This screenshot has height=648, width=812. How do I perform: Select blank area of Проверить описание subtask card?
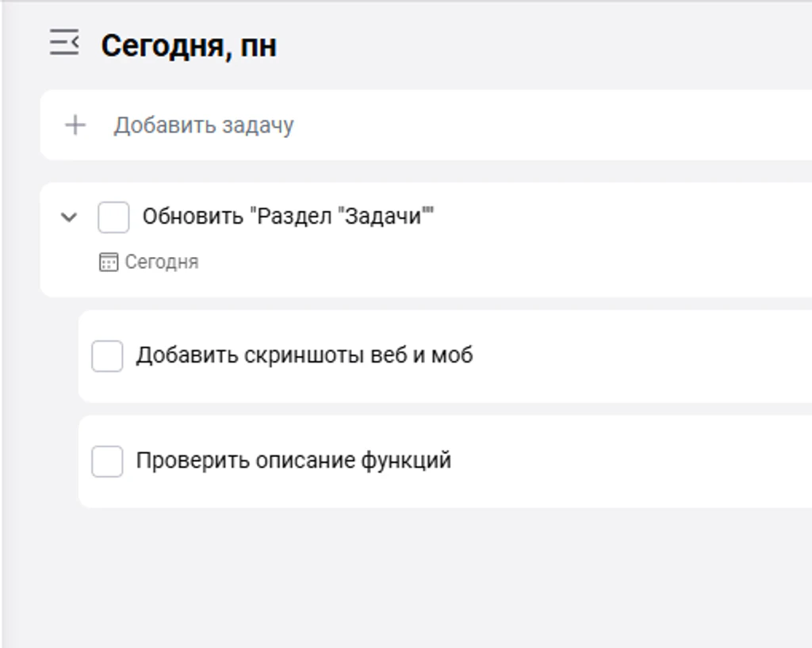point(632,462)
